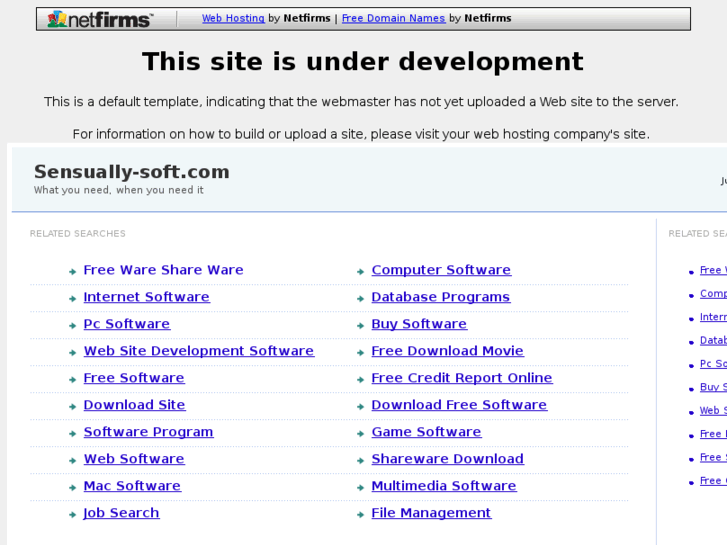Click the 'What you need, when you need it' tagline
Image resolution: width=727 pixels, height=545 pixels.
click(119, 190)
